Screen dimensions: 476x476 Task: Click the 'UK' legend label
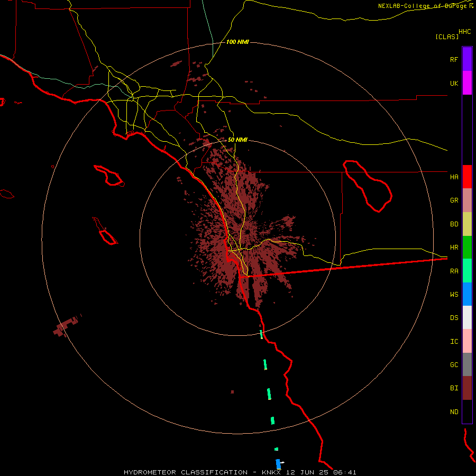click(x=454, y=83)
